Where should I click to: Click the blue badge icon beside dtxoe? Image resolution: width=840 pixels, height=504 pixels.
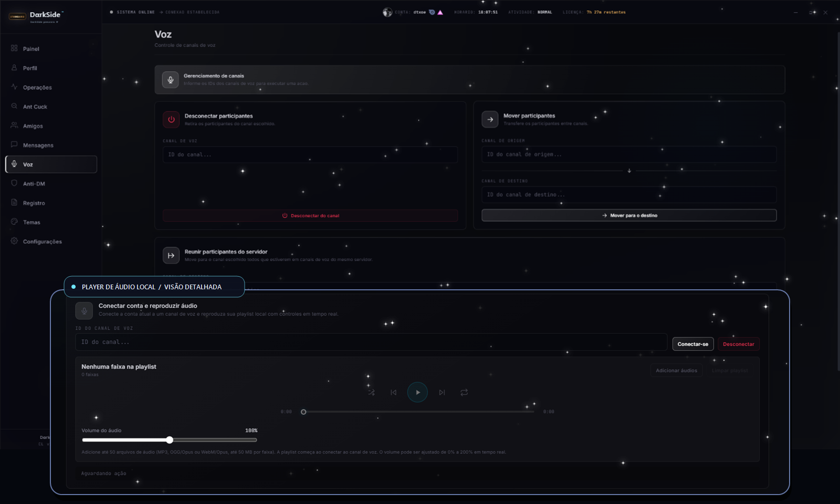(432, 12)
